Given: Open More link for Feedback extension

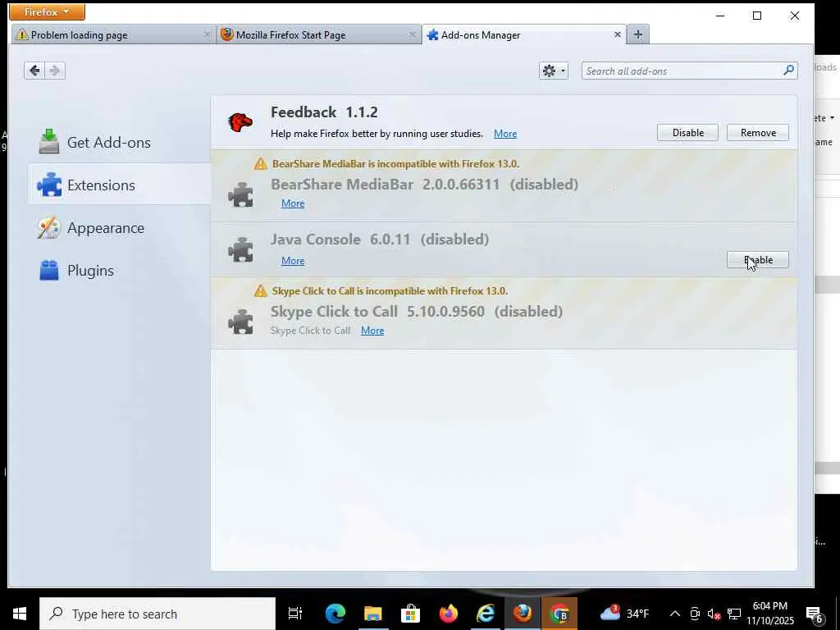Looking at the screenshot, I should click(x=505, y=134).
